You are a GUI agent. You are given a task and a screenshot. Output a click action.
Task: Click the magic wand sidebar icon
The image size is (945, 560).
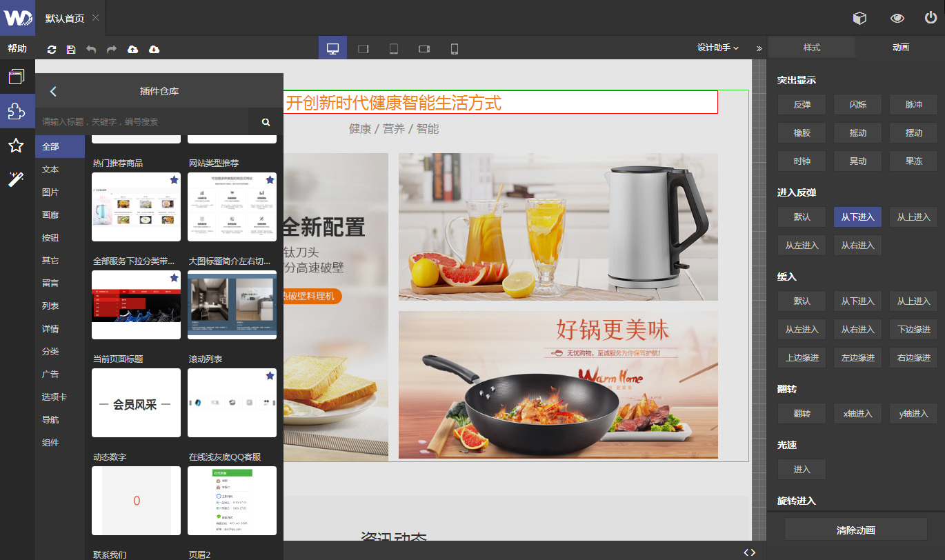pos(17,180)
